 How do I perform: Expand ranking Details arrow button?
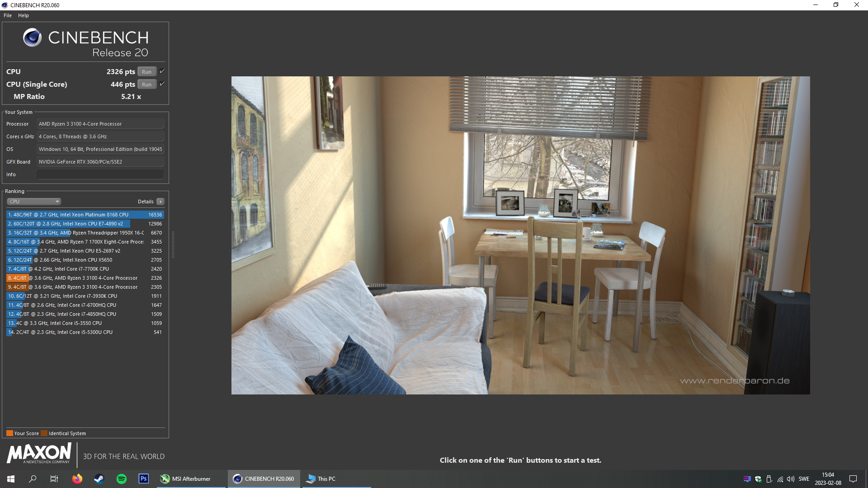[x=160, y=202]
